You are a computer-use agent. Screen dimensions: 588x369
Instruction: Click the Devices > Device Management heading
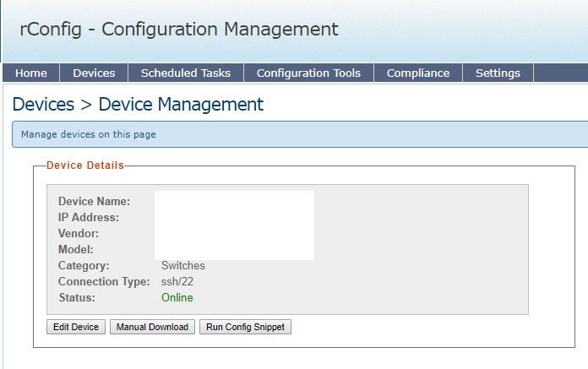click(138, 104)
